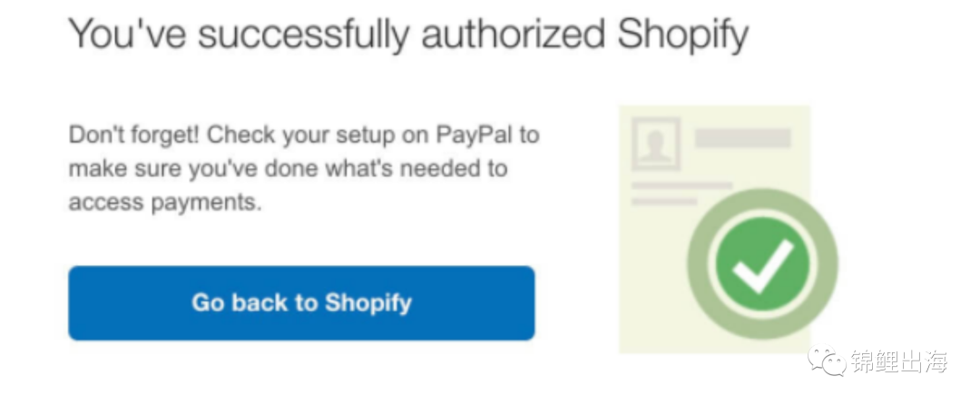Click the access payments. text line
Image resolution: width=980 pixels, height=405 pixels.
(165, 202)
